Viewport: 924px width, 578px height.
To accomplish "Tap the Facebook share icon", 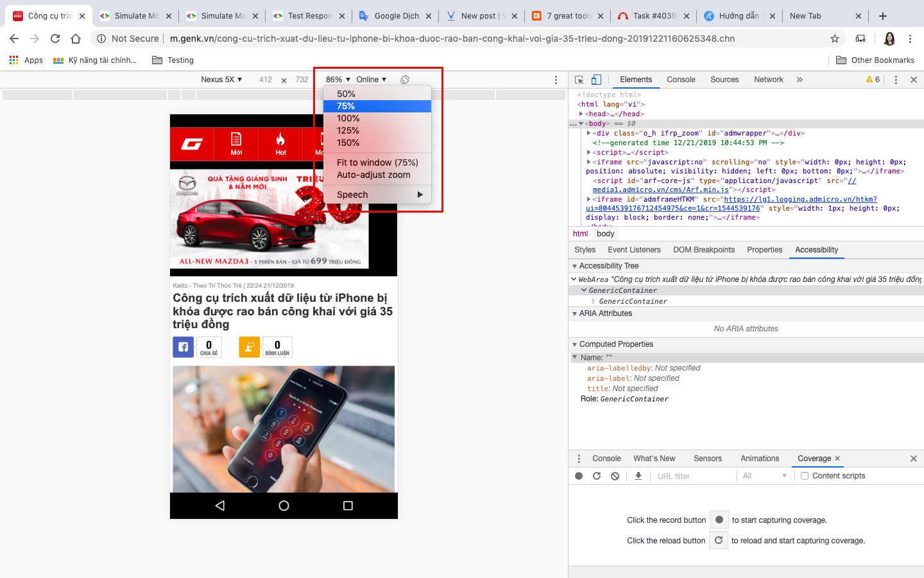I will point(183,347).
